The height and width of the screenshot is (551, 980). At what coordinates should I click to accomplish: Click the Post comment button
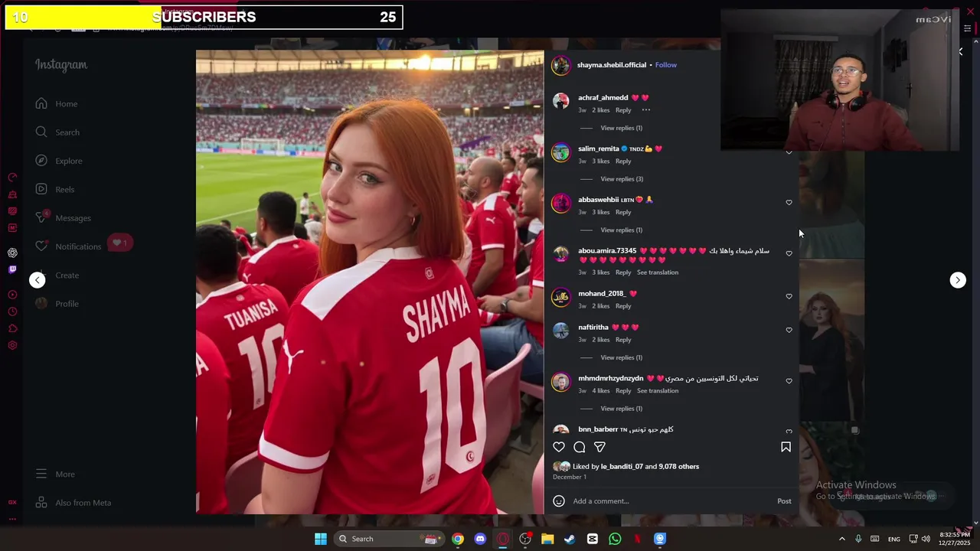(x=784, y=501)
